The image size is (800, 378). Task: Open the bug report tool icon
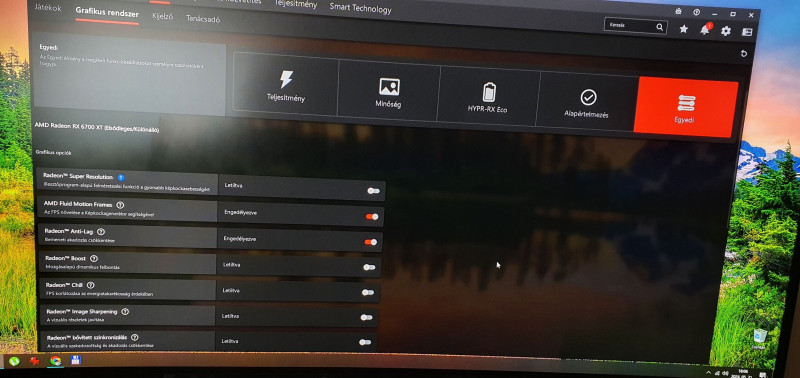tap(679, 10)
